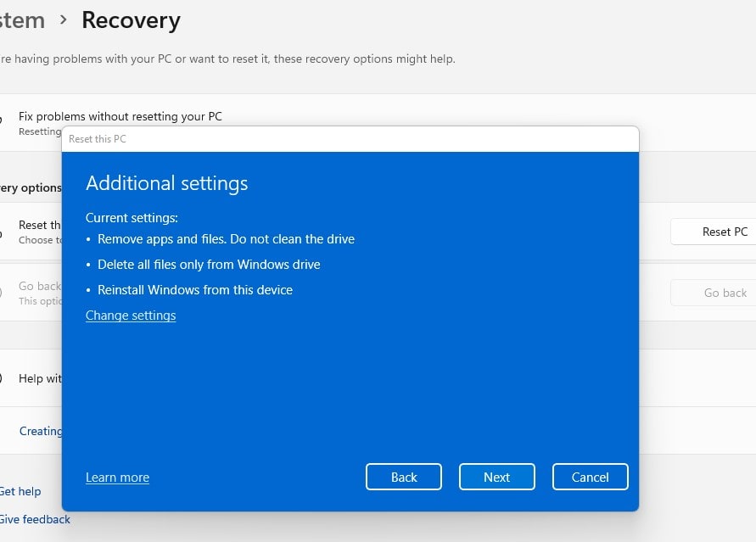Cancel the Reset this PC dialog
This screenshot has width=756, height=542.
click(x=590, y=477)
